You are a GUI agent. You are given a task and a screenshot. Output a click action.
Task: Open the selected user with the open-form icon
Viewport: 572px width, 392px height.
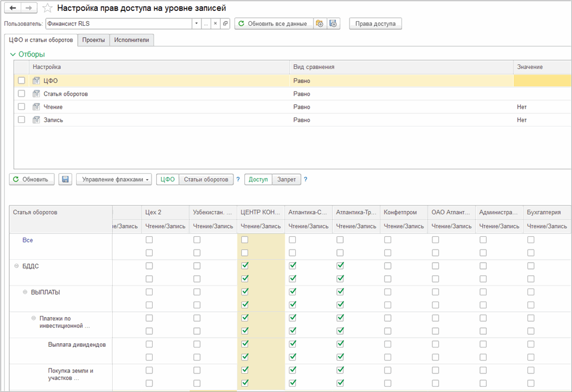pos(225,23)
